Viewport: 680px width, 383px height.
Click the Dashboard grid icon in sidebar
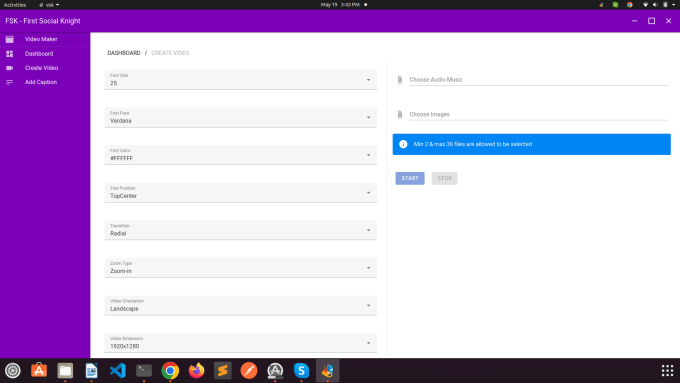(10, 54)
